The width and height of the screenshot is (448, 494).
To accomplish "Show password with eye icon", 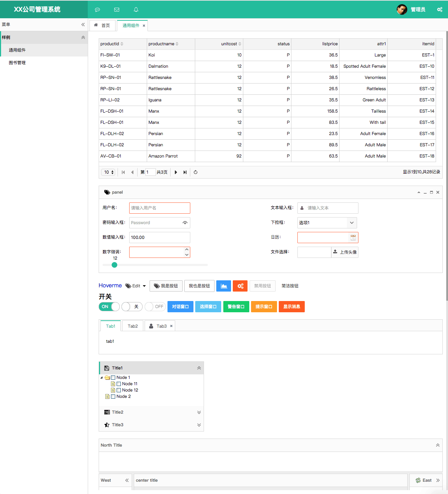I will (185, 223).
